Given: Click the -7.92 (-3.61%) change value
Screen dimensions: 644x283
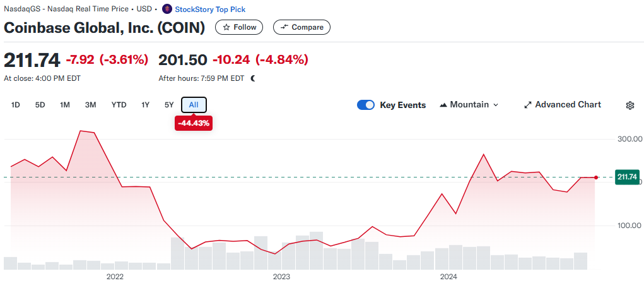Looking at the screenshot, I should click(x=107, y=60).
